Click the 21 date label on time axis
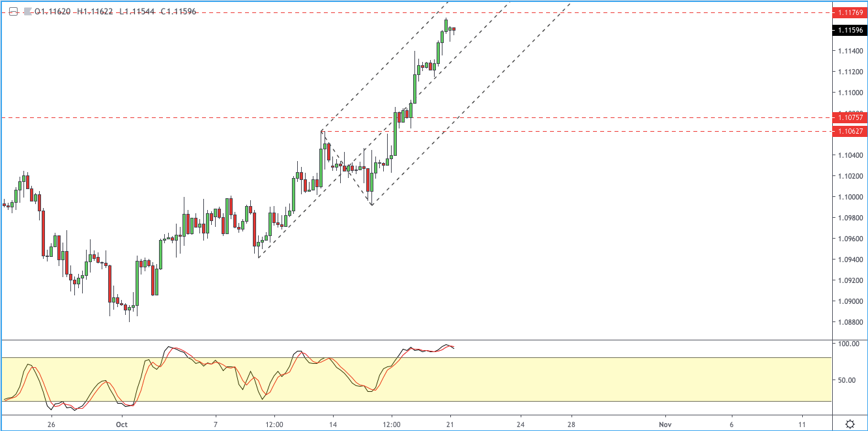Screen dimensions: 868x431 pyautogui.click(x=450, y=424)
